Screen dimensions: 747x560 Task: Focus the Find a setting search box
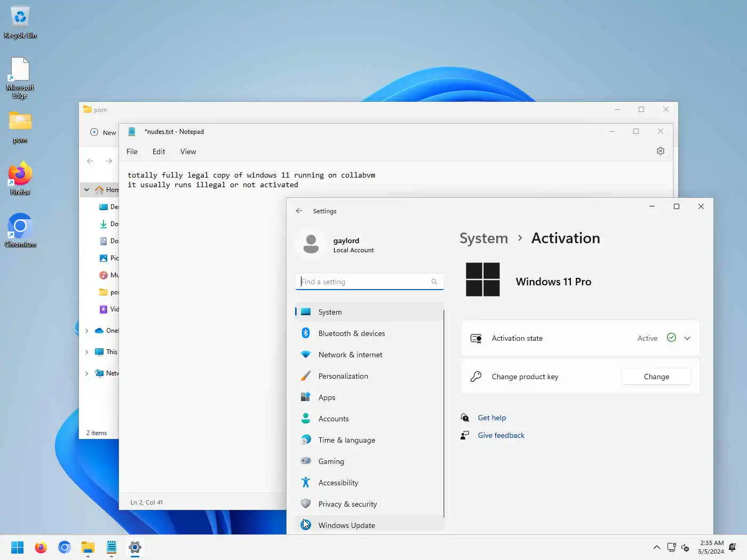[x=369, y=282]
